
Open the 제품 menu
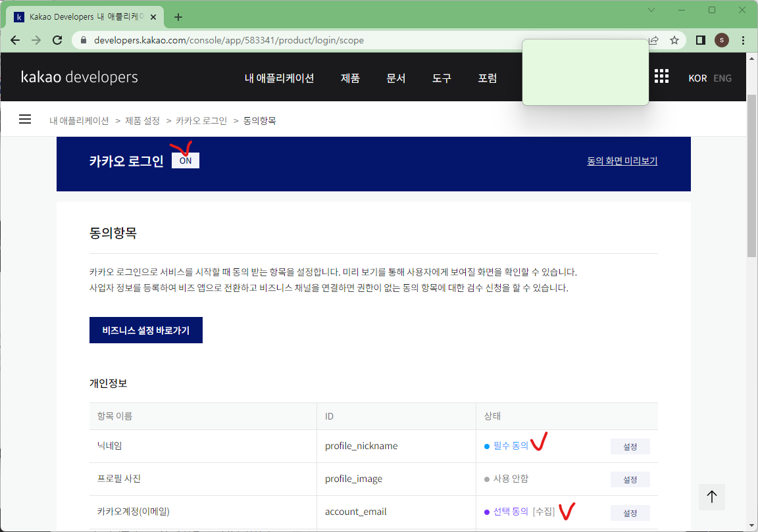coord(350,78)
